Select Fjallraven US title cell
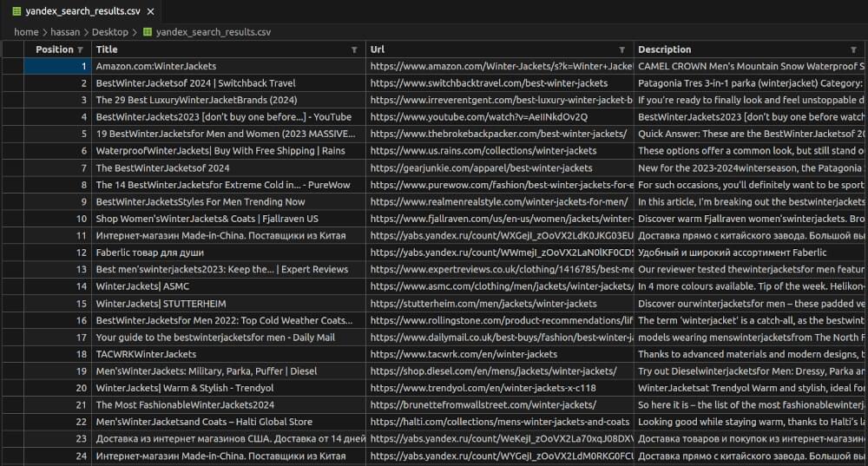Viewport: 868px width, 466px height. point(228,219)
